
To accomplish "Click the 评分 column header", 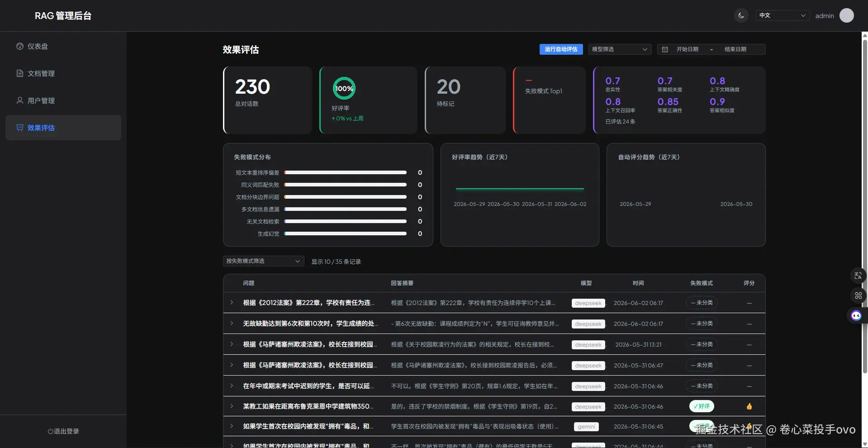I will tap(749, 283).
